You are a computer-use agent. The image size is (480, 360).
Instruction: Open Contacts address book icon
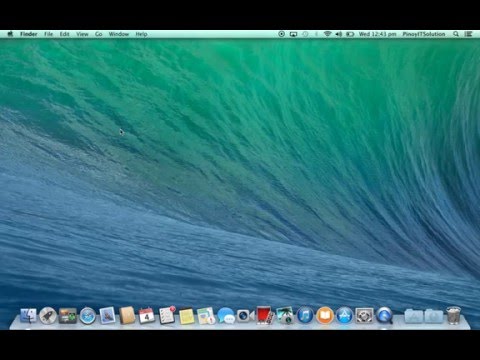pos(127,316)
